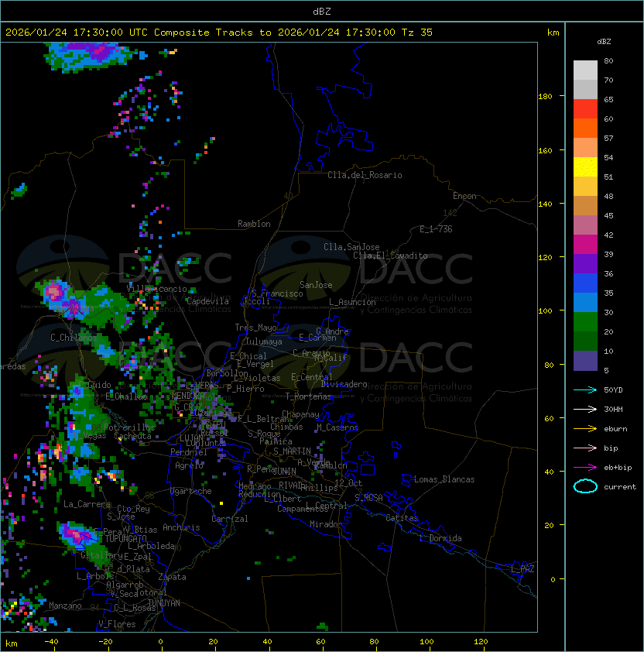Click the violet swatch next to 36
Image resolution: width=644 pixels, height=652 pixels.
pos(585,264)
